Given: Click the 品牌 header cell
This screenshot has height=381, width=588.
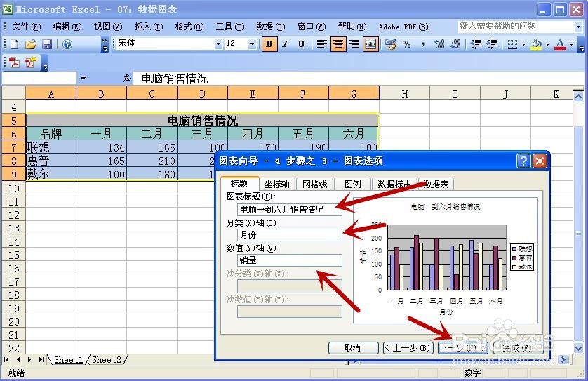Looking at the screenshot, I should coord(51,133).
